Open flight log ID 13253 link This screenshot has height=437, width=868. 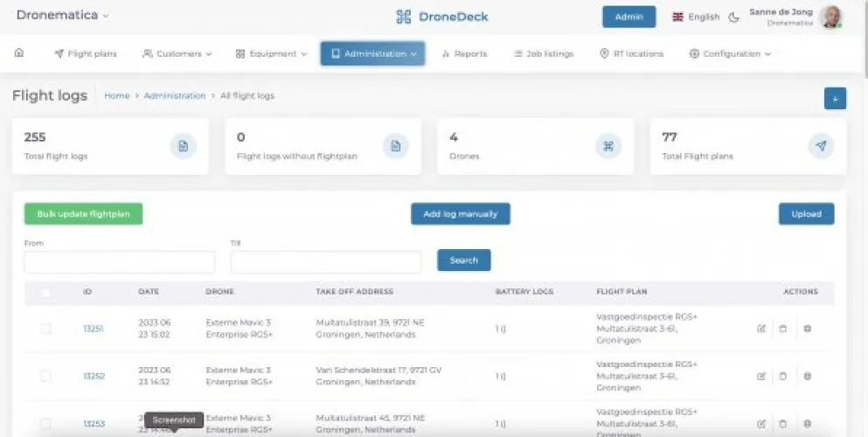(94, 424)
